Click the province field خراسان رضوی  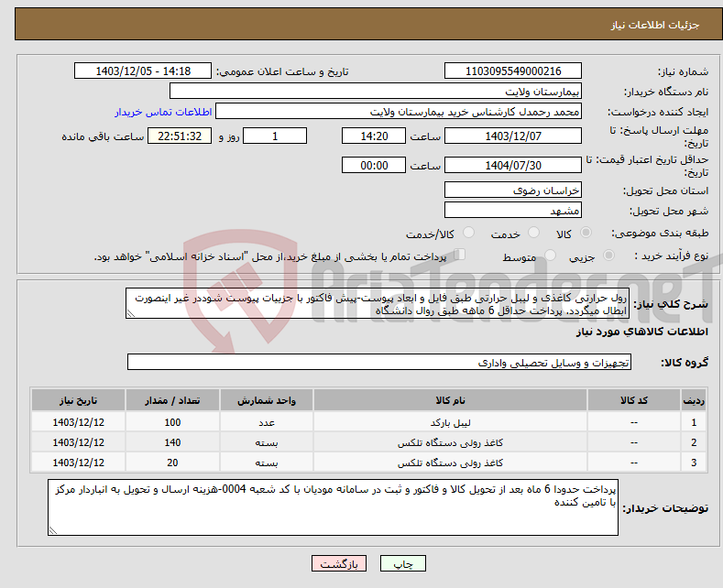point(513,190)
